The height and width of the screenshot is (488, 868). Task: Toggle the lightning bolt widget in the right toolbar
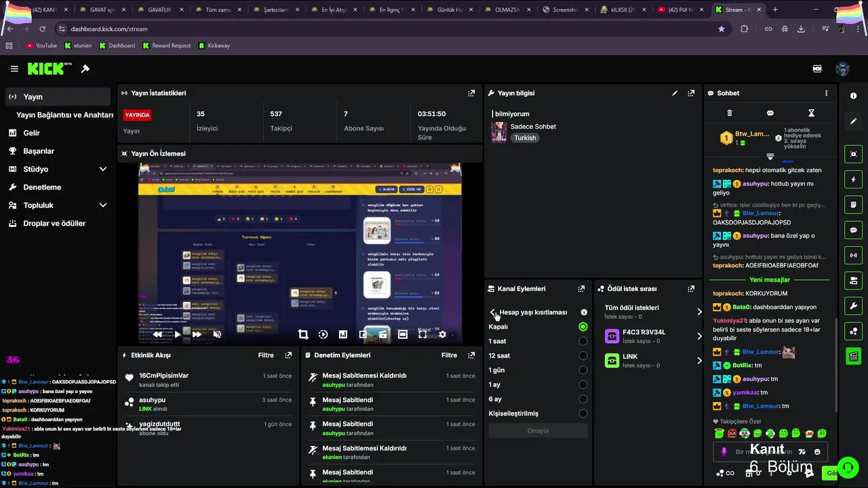coord(853,180)
